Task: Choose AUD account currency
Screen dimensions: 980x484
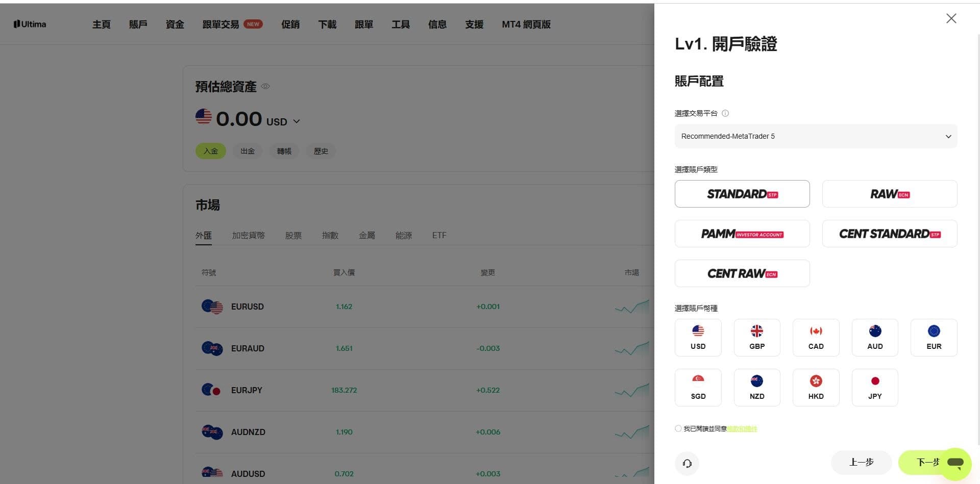Action: [x=875, y=338]
